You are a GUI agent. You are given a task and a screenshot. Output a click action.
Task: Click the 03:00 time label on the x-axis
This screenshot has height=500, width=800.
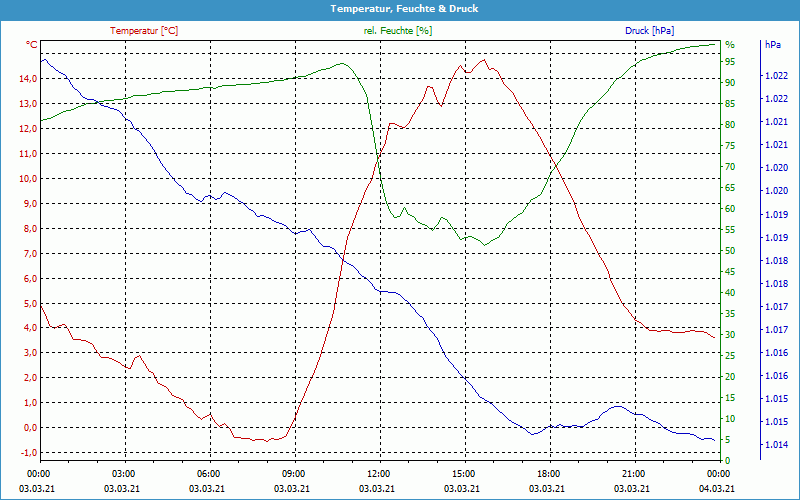tap(123, 473)
